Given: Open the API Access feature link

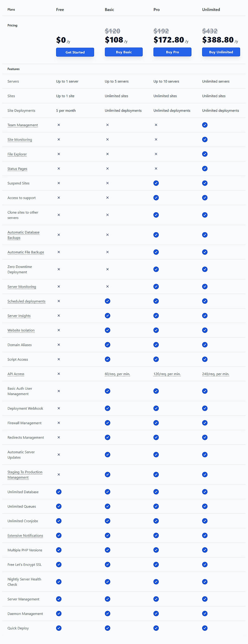Looking at the screenshot, I should [x=16, y=374].
